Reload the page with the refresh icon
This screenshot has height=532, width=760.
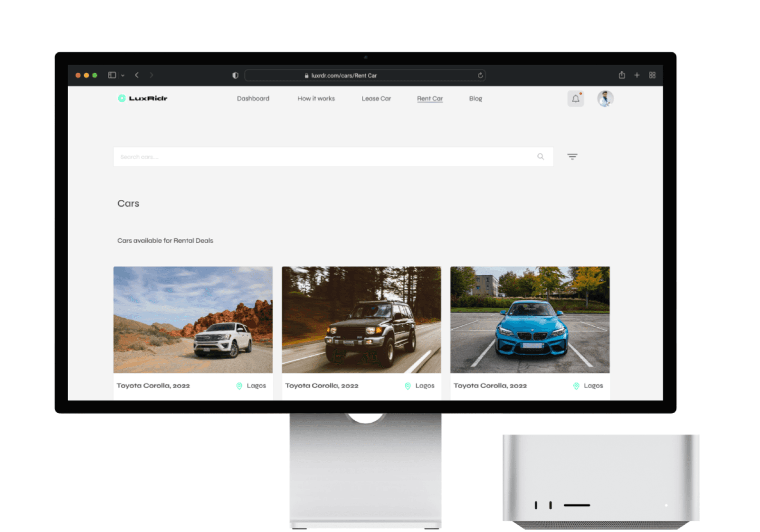pos(480,76)
